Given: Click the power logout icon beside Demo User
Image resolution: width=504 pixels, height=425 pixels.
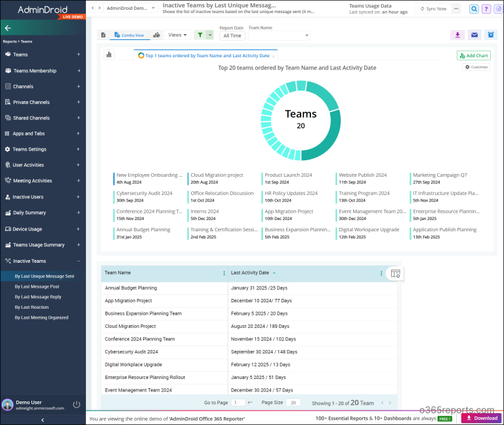Looking at the screenshot, I should [77, 405].
